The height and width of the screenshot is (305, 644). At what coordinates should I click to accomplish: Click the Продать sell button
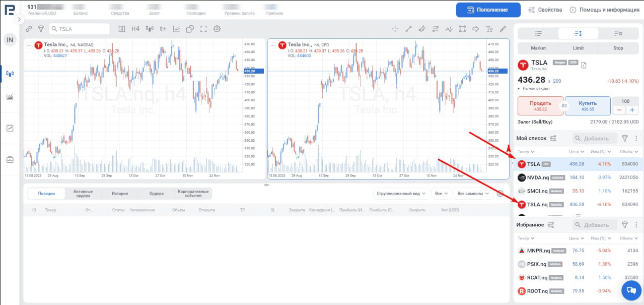[540, 105]
